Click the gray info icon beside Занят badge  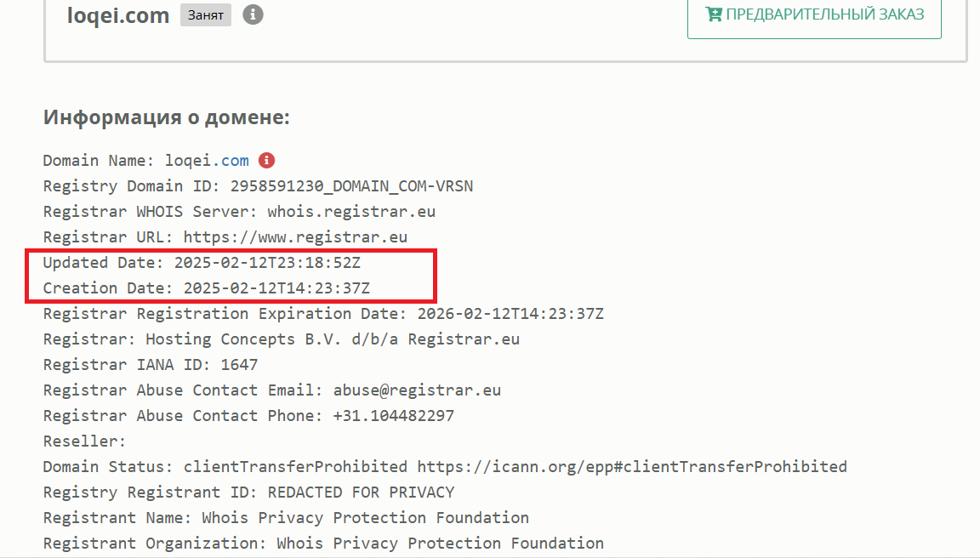point(253,14)
